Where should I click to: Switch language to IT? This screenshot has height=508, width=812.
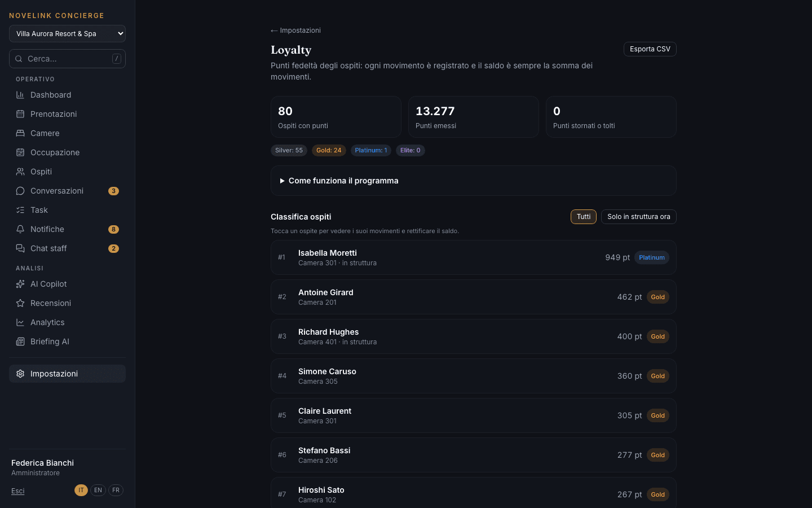81,491
